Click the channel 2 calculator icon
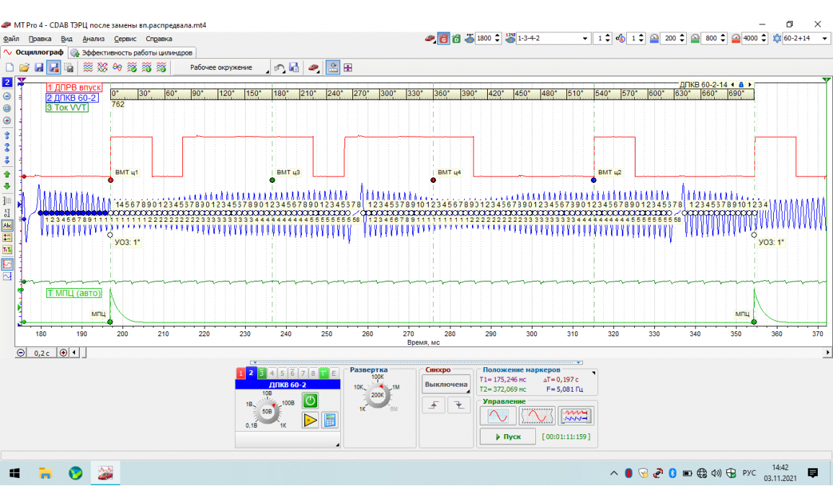This screenshot has width=833, height=504. [x=330, y=420]
